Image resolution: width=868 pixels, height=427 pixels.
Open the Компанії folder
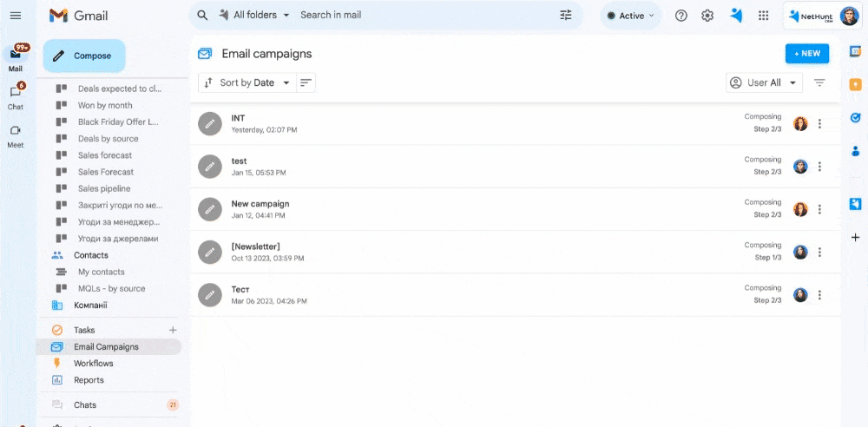point(91,305)
